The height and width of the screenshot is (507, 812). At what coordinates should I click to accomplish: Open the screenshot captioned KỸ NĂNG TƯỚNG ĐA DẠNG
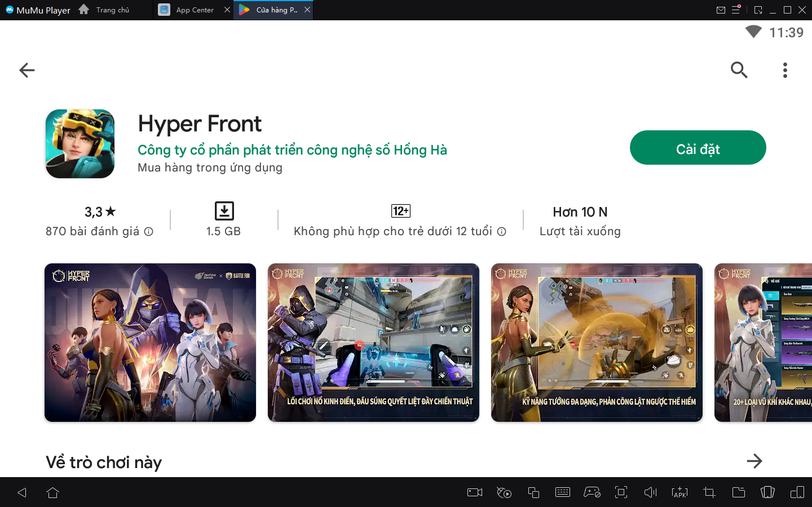tap(597, 342)
